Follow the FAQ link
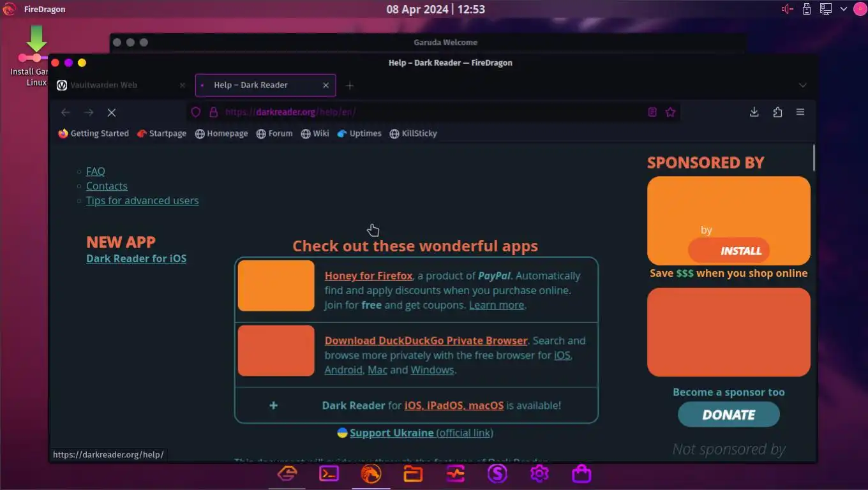This screenshot has height=490, width=868. pos(96,171)
